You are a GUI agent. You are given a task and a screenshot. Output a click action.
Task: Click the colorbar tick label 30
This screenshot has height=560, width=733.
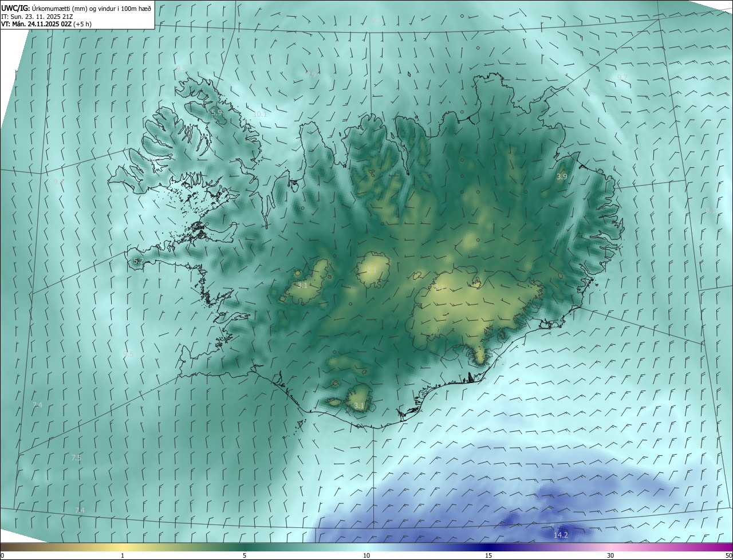click(610, 555)
